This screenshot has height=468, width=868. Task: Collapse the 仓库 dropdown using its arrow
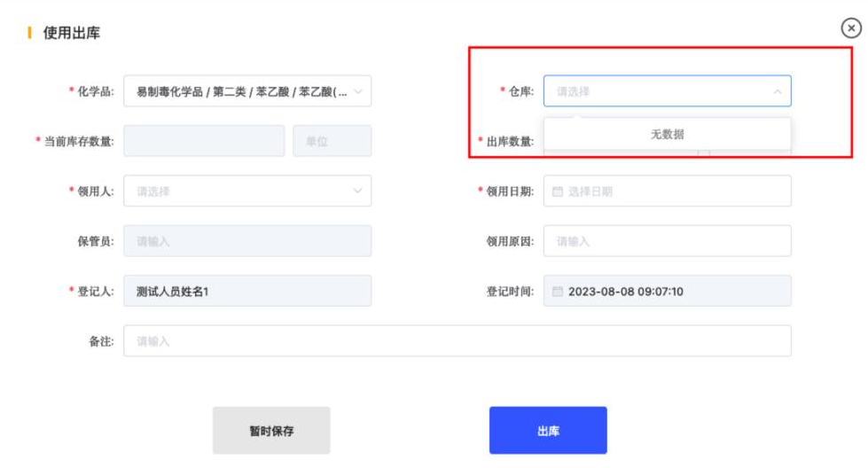778,91
